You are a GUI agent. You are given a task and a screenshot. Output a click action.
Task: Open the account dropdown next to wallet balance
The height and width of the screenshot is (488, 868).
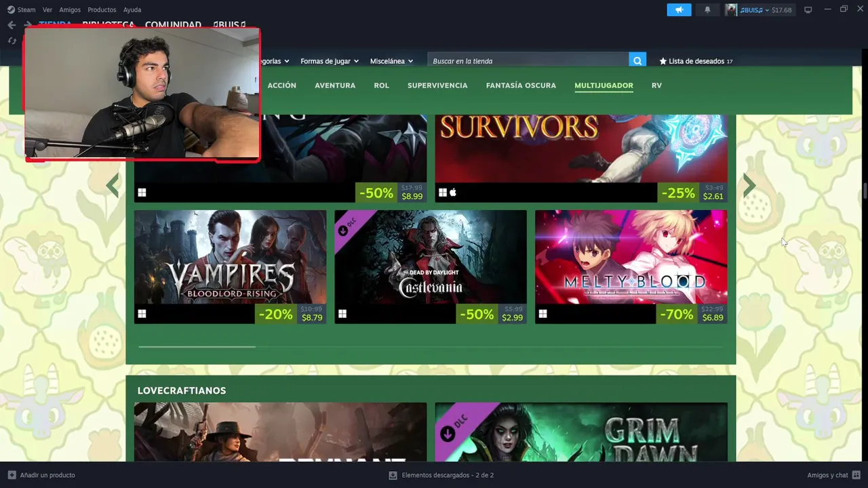767,10
